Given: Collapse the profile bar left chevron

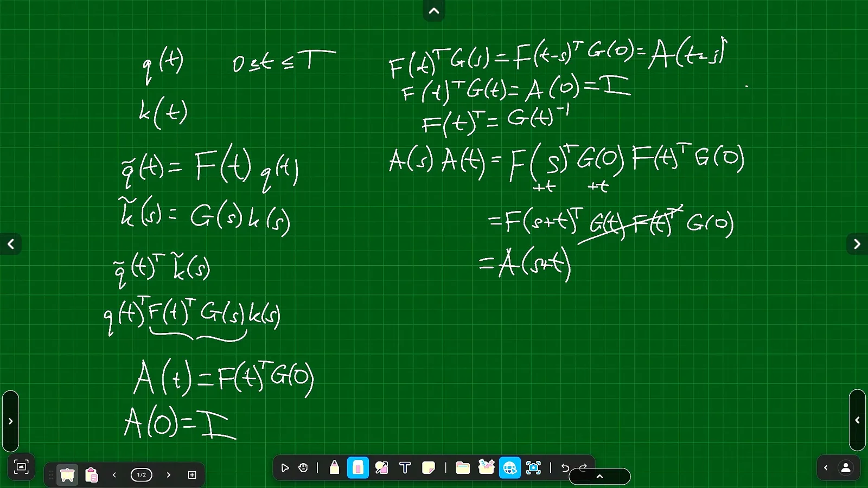Looking at the screenshot, I should coord(826,468).
